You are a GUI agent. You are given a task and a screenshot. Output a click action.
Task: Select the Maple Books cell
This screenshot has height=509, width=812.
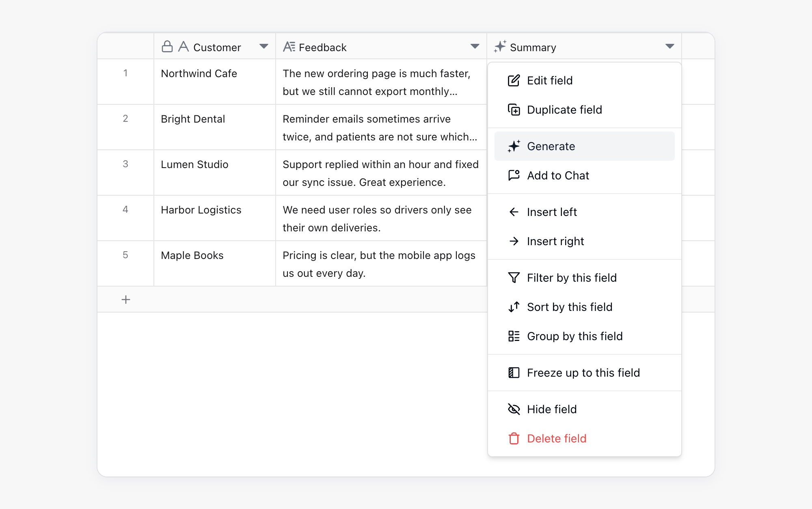(215, 263)
